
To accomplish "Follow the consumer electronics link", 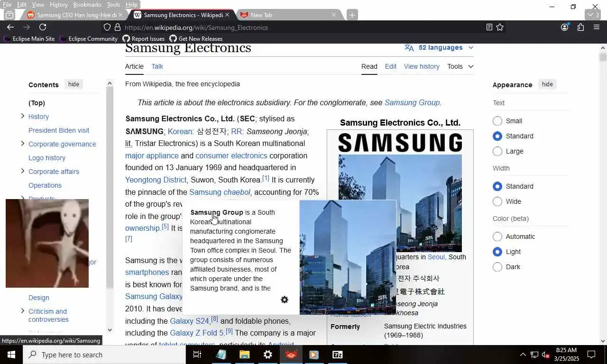I will click(231, 155).
